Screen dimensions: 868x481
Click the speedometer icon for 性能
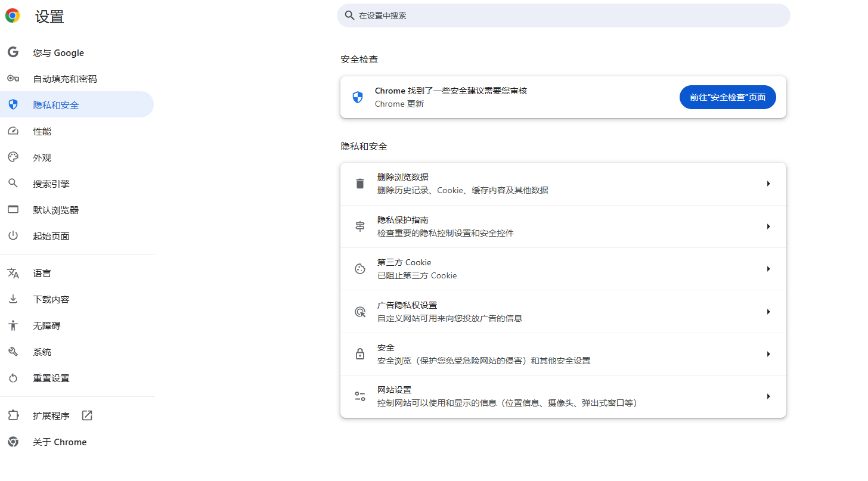click(x=13, y=131)
